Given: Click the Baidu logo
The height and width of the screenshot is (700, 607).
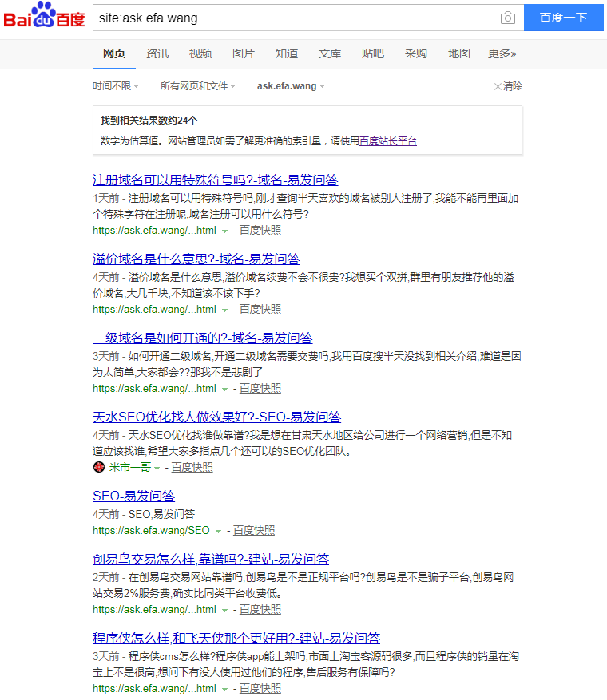Looking at the screenshot, I should [44, 16].
